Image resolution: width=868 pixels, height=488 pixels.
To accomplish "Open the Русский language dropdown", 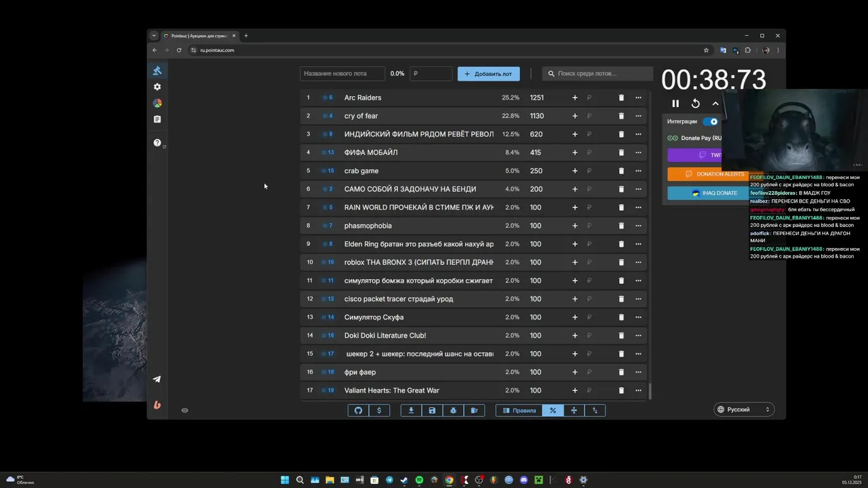I will point(744,409).
